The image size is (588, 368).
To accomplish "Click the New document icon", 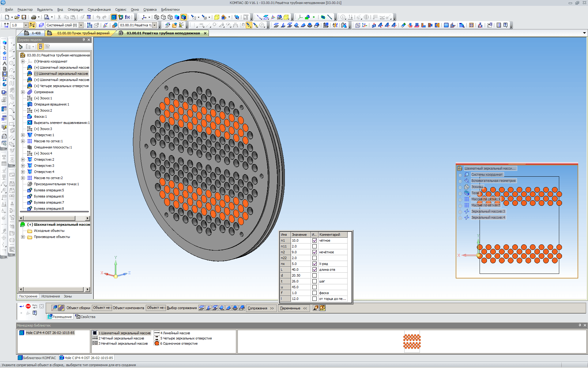I will coord(7,17).
